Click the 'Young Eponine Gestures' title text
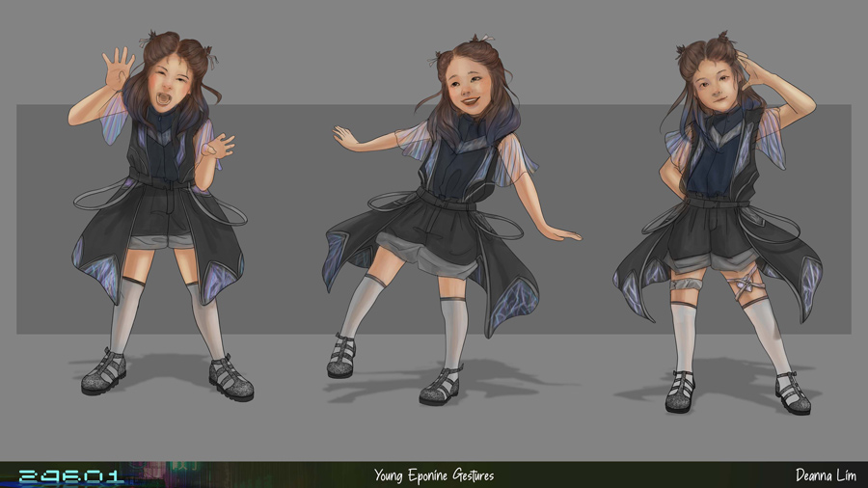Screen dimensions: 868x488 [433, 475]
